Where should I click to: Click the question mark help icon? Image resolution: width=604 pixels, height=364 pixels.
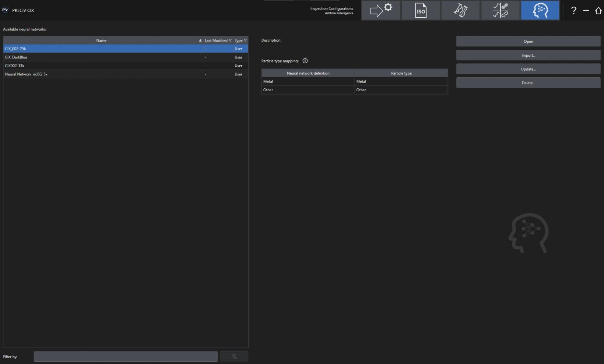pos(573,11)
